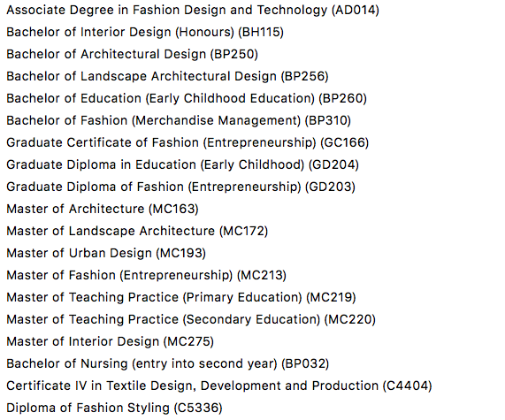Click Master of Architecture (MC163)
The width and height of the screenshot is (505, 420).
tap(103, 209)
